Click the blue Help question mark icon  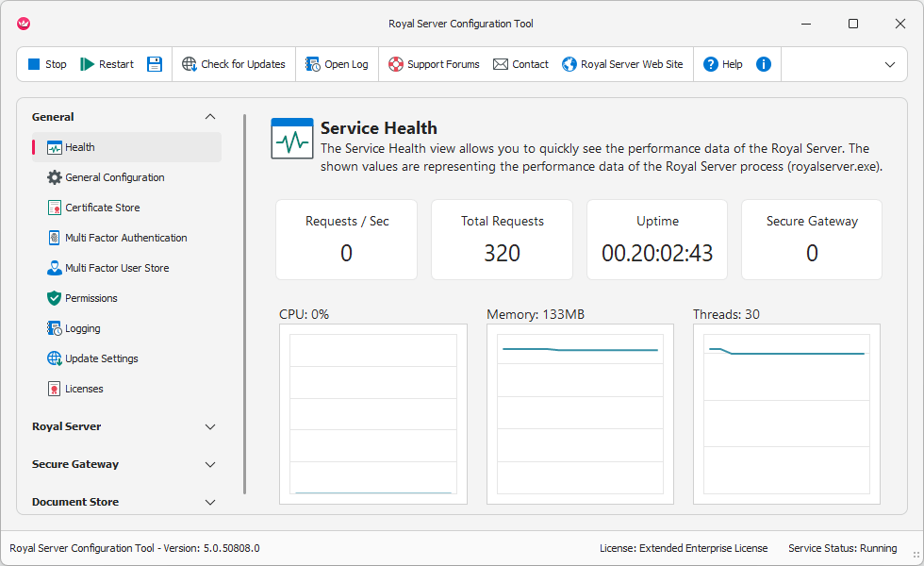tap(711, 64)
